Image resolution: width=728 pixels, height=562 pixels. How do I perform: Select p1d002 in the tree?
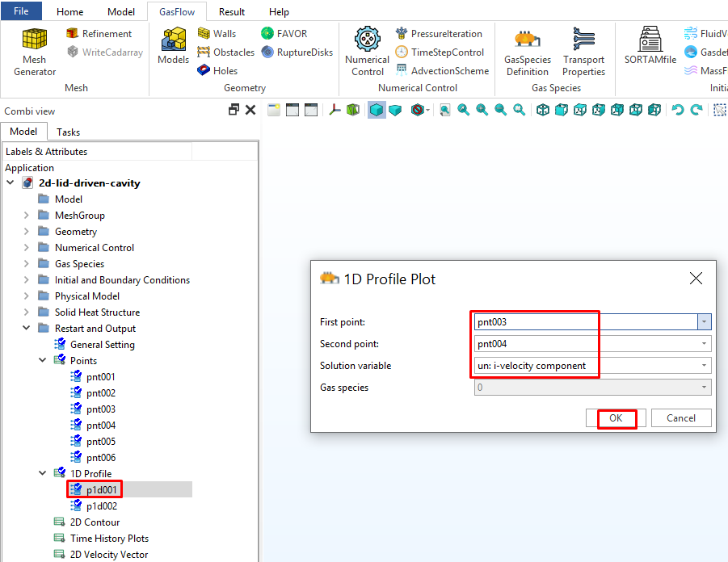click(101, 506)
